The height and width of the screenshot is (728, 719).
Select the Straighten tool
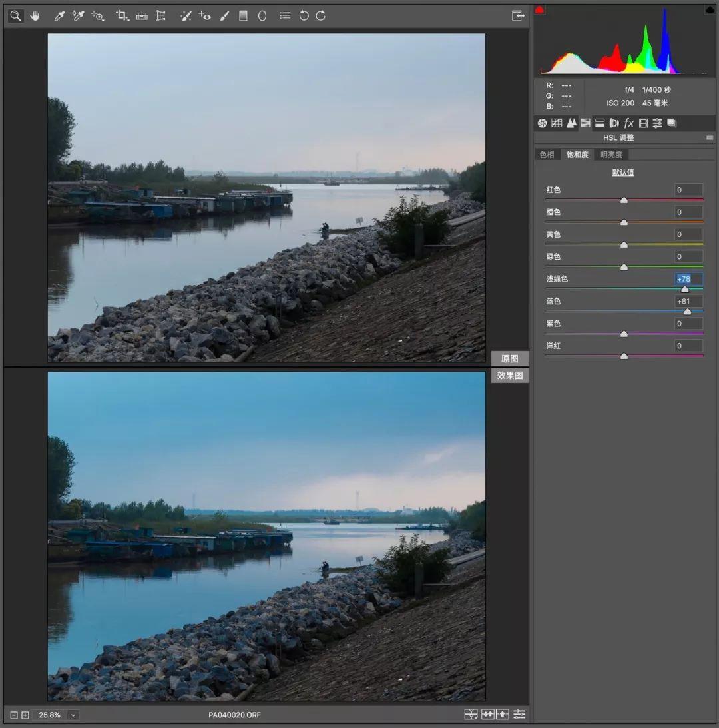pyautogui.click(x=142, y=16)
